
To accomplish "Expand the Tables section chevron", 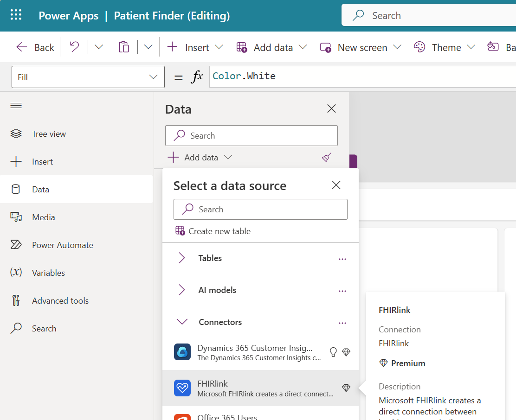I will click(181, 258).
